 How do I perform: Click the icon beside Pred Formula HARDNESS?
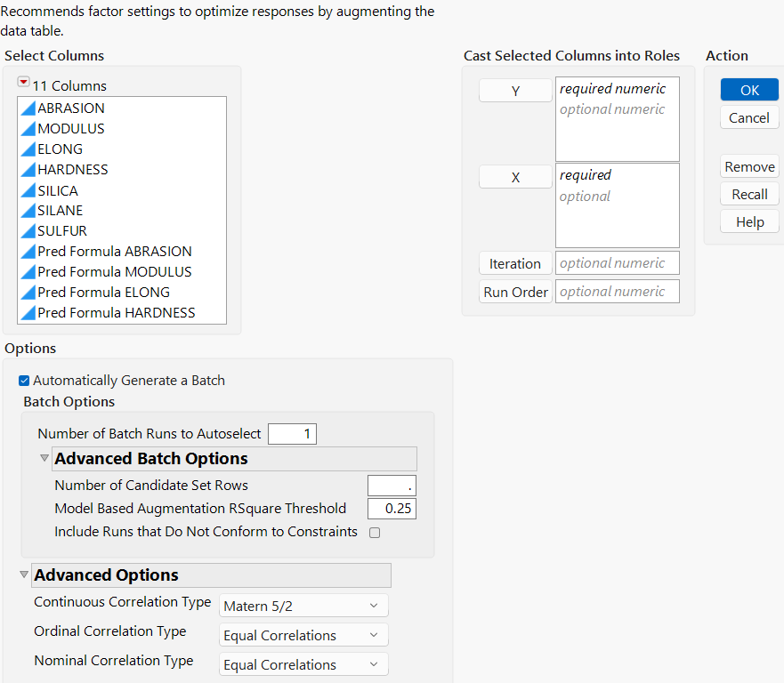point(30,312)
